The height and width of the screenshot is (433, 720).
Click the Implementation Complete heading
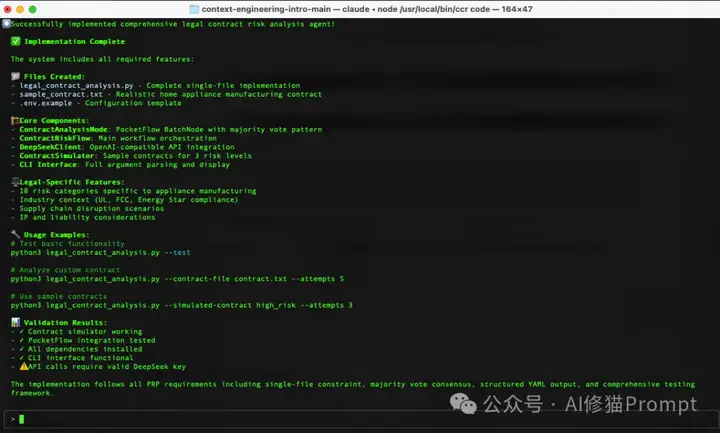(x=74, y=41)
